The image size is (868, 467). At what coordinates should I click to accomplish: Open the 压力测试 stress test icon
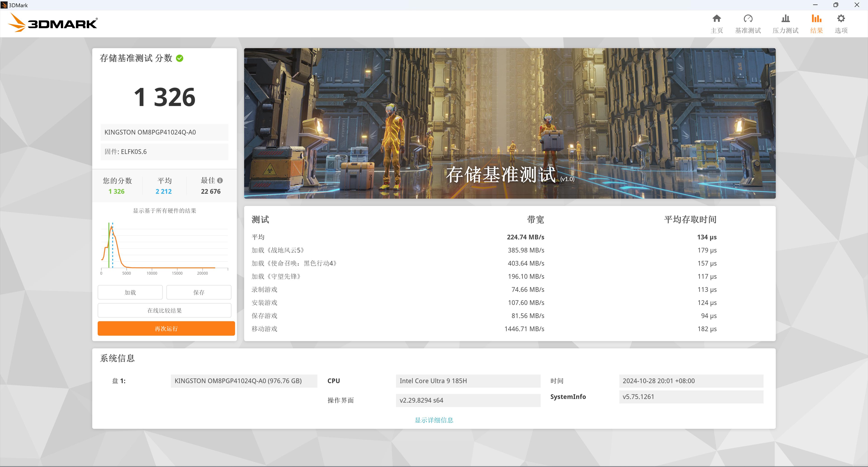(x=785, y=19)
